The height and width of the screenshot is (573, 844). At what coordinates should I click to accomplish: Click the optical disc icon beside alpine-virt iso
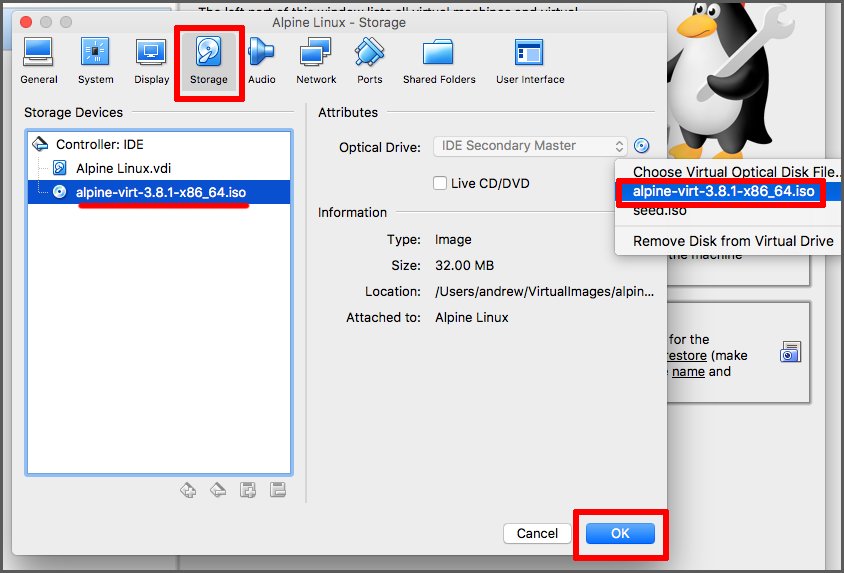pyautogui.click(x=60, y=192)
